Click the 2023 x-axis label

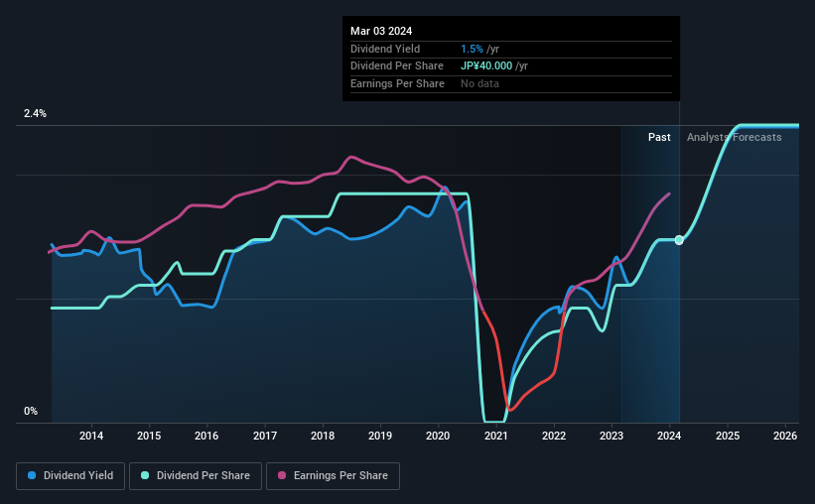click(611, 436)
